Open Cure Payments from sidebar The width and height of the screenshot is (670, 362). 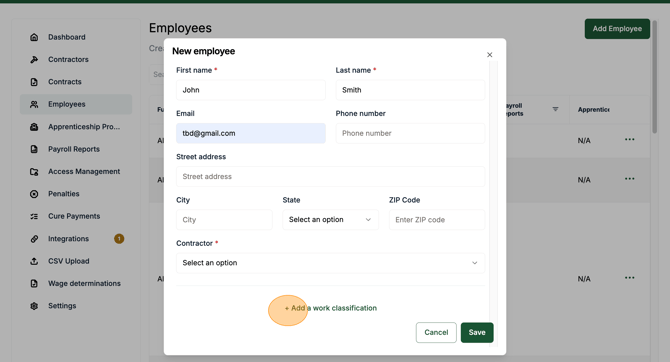(x=76, y=216)
